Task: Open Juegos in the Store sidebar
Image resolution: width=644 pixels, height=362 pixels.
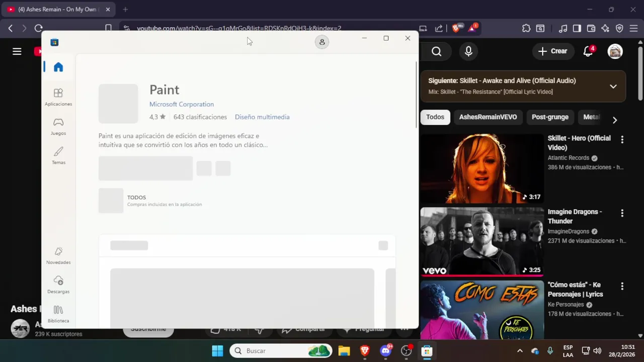Action: click(x=58, y=126)
